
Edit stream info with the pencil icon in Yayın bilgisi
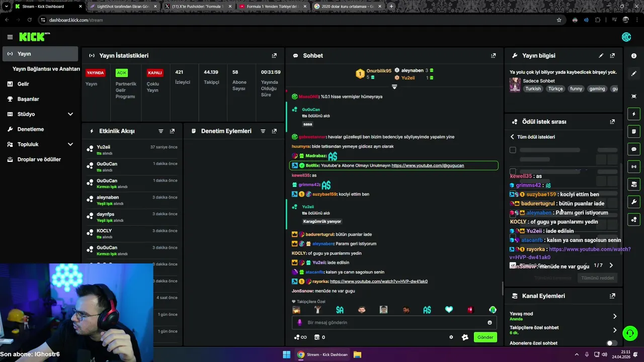click(601, 55)
